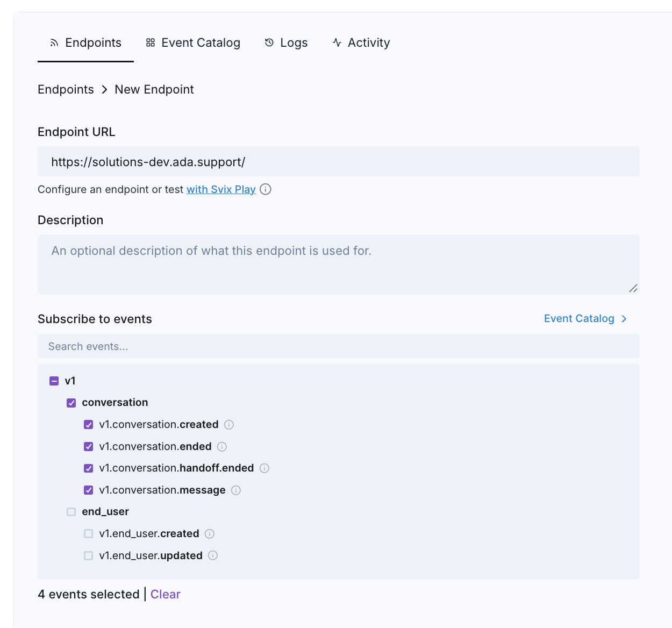Open the with Svix Play link
This screenshot has width=672, height=628.
[x=220, y=189]
